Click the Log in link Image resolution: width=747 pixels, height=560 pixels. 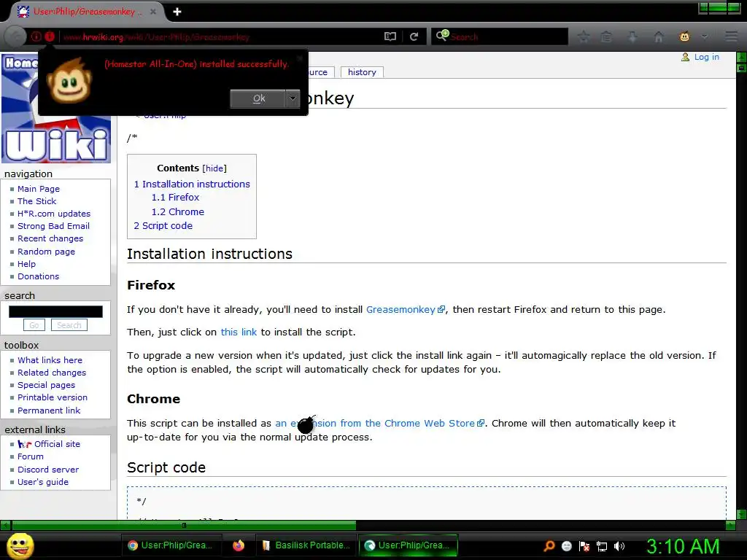706,57
